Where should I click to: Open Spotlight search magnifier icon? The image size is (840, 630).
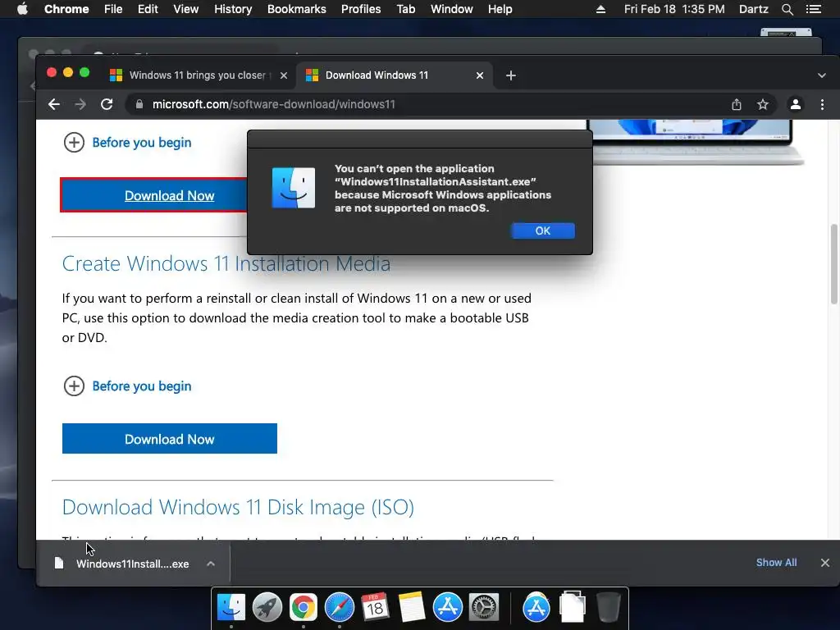[787, 9]
